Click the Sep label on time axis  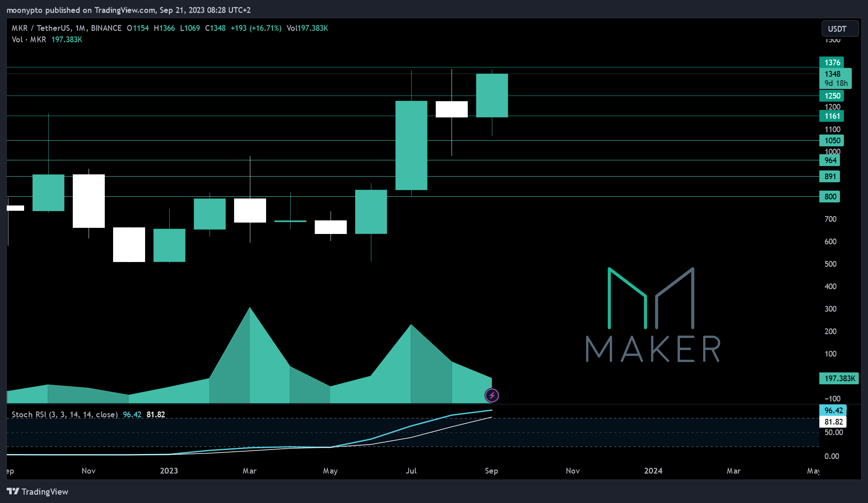tap(491, 471)
